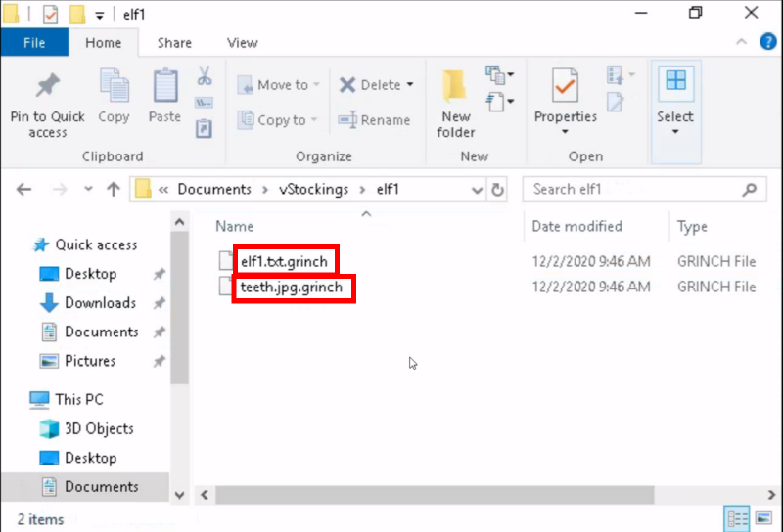Switch to the View ribbon tab

242,43
